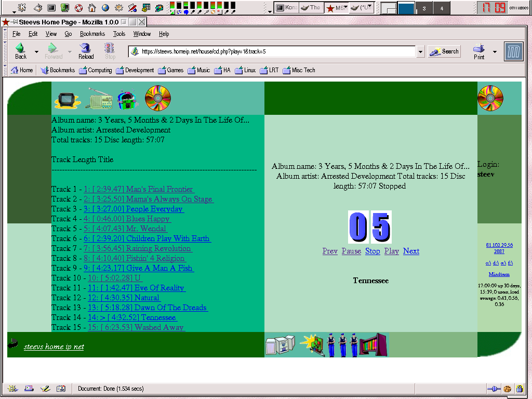
Task: Click the Pause playback link
Action: (x=351, y=251)
